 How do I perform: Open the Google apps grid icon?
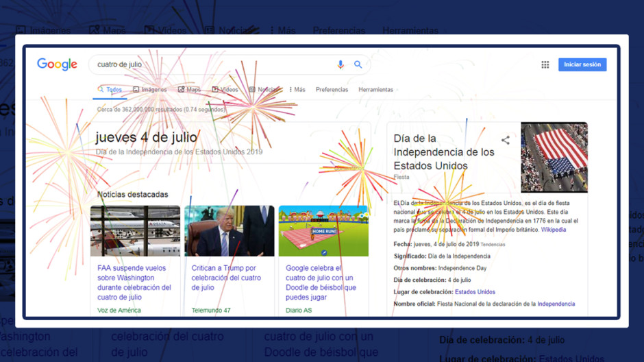point(545,64)
